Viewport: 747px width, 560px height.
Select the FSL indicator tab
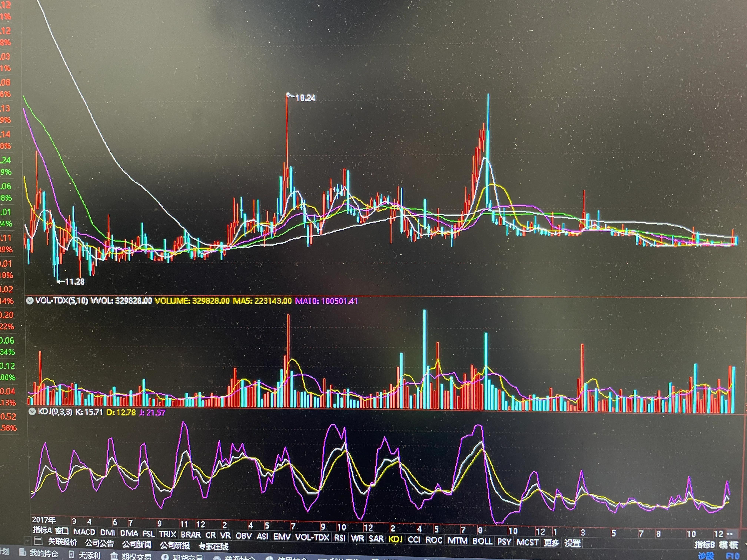149,534
